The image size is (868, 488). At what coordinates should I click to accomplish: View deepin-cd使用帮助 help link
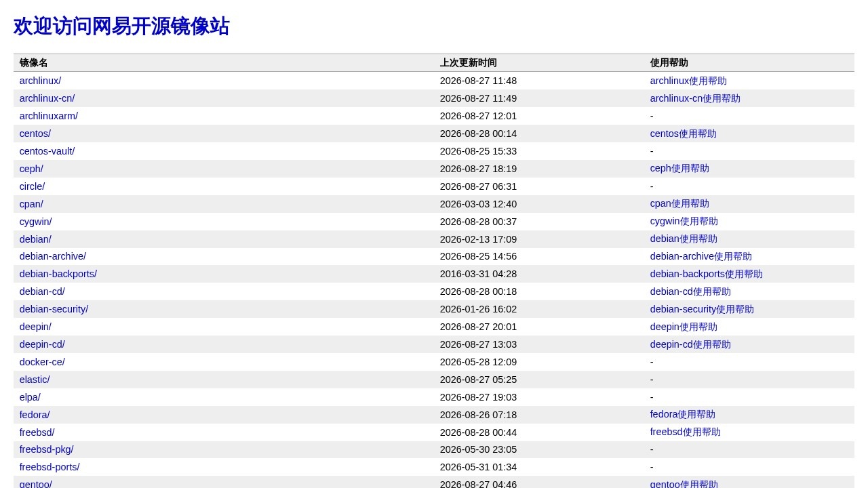pos(690,344)
